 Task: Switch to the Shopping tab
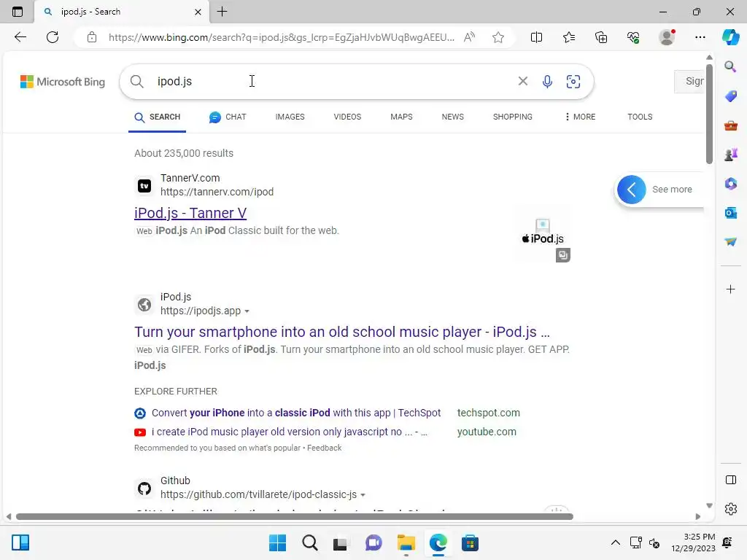513,117
